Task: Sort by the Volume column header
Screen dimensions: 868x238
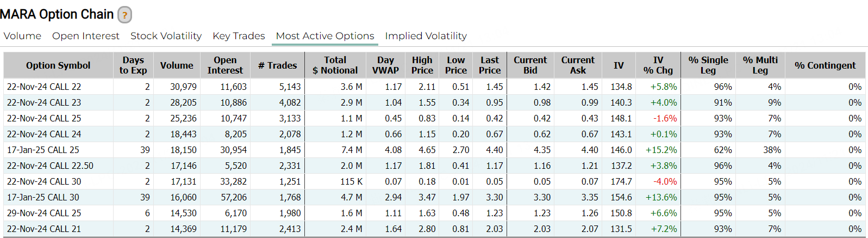Action: click(177, 65)
